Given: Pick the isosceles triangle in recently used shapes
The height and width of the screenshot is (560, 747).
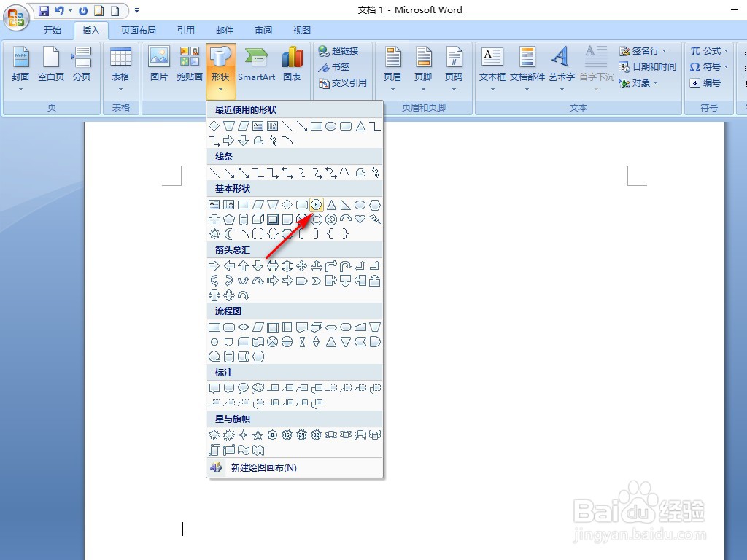Looking at the screenshot, I should (360, 125).
